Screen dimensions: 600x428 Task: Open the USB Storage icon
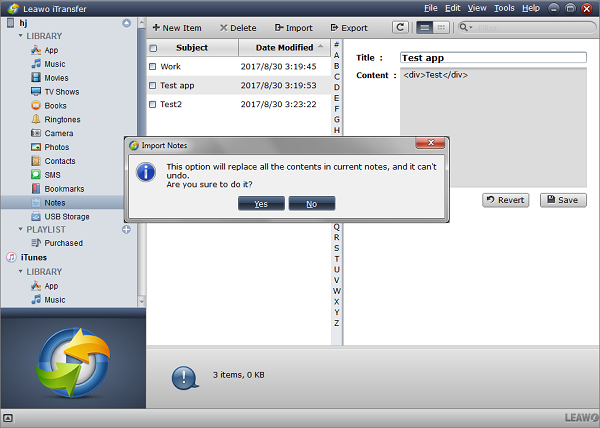pos(36,216)
